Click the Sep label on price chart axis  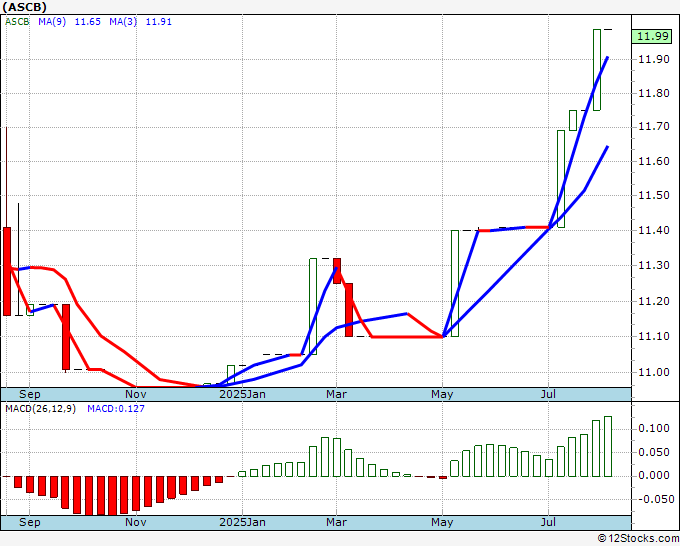pos(29,394)
